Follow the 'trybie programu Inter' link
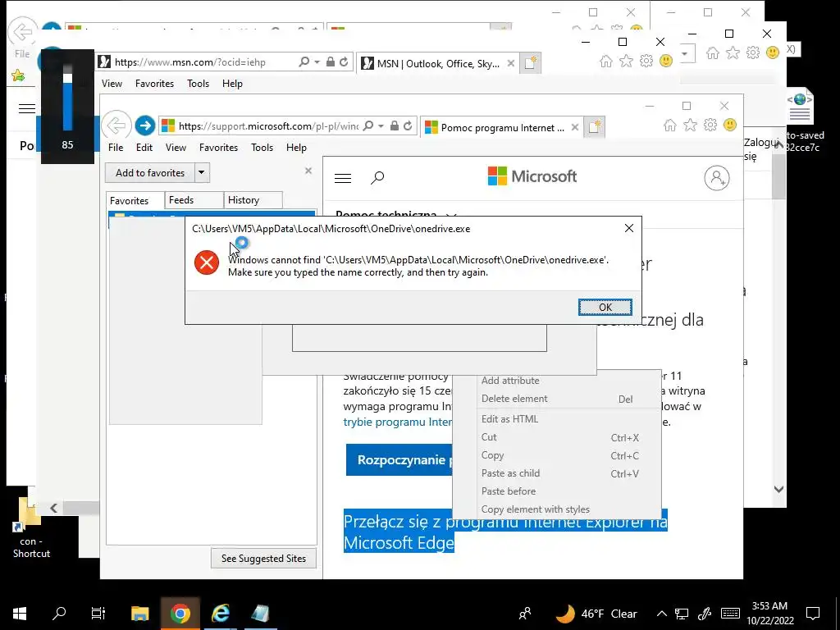 [398, 422]
